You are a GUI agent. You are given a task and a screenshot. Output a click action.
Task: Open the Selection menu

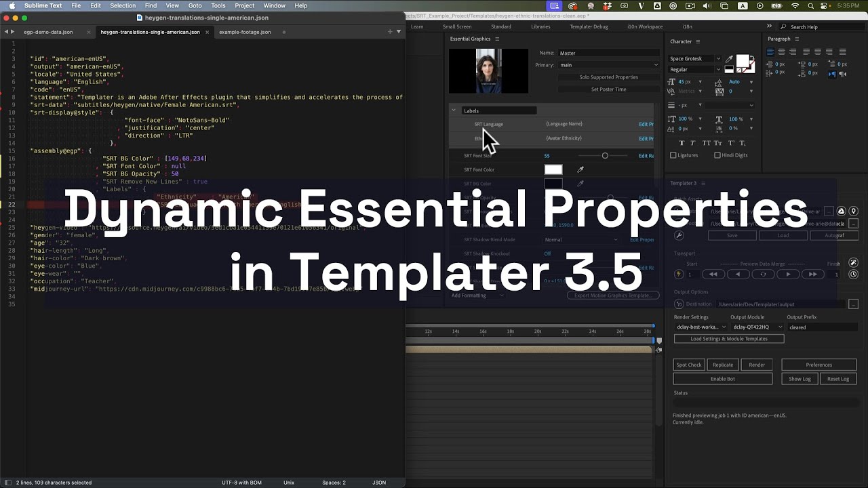coord(123,5)
